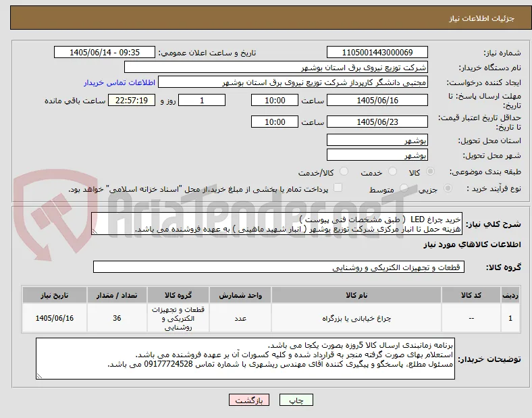Click the اطلاعات کالاهای مورد نیاز heading
Viewport: 532px width, 418px height.
point(472,244)
